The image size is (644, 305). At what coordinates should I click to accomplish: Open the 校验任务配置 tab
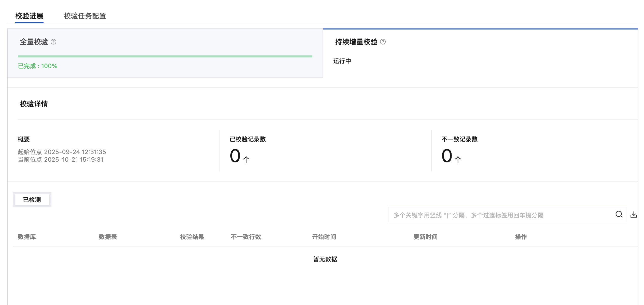click(85, 16)
